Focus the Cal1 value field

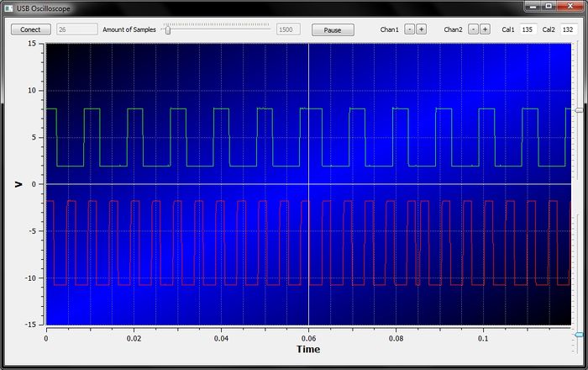(528, 29)
